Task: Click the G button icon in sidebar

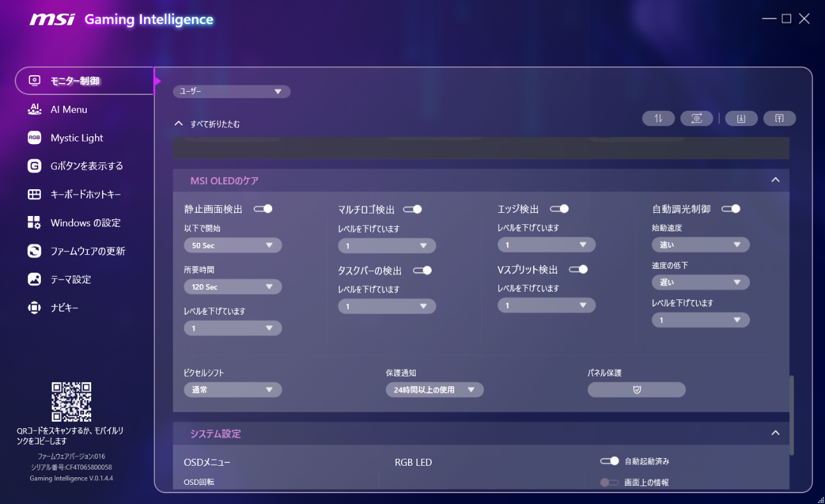Action: [34, 166]
